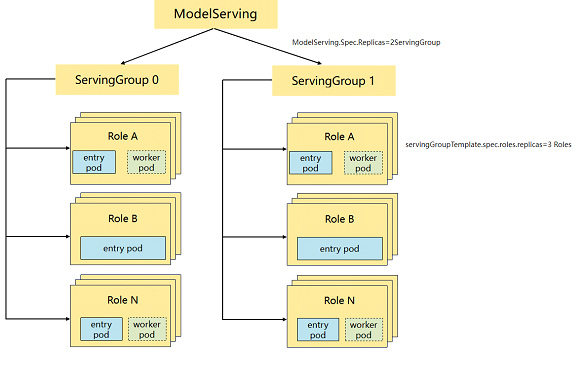Select entry pod in ServingGroup 0 Role B
The image size is (585, 366).
tap(123, 248)
